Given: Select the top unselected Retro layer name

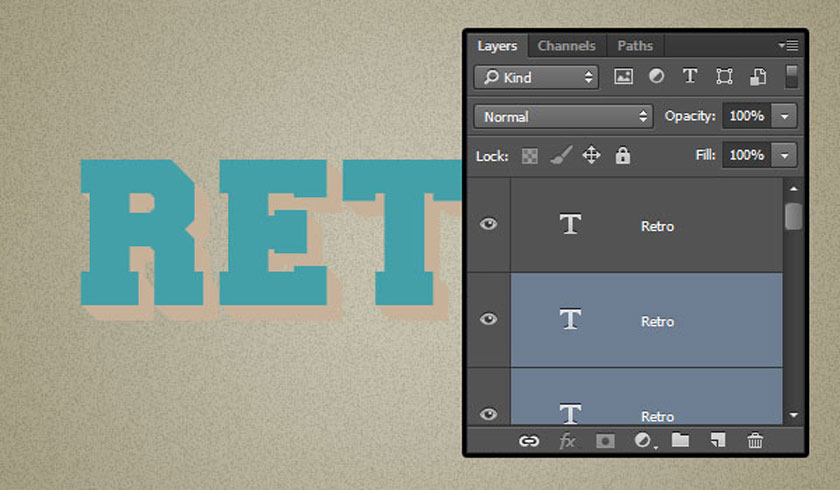Looking at the screenshot, I should (657, 226).
